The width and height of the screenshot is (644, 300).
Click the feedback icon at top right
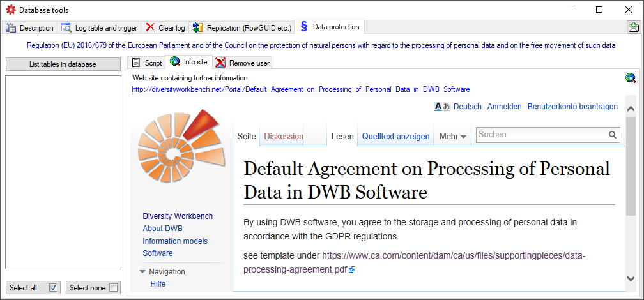(633, 27)
